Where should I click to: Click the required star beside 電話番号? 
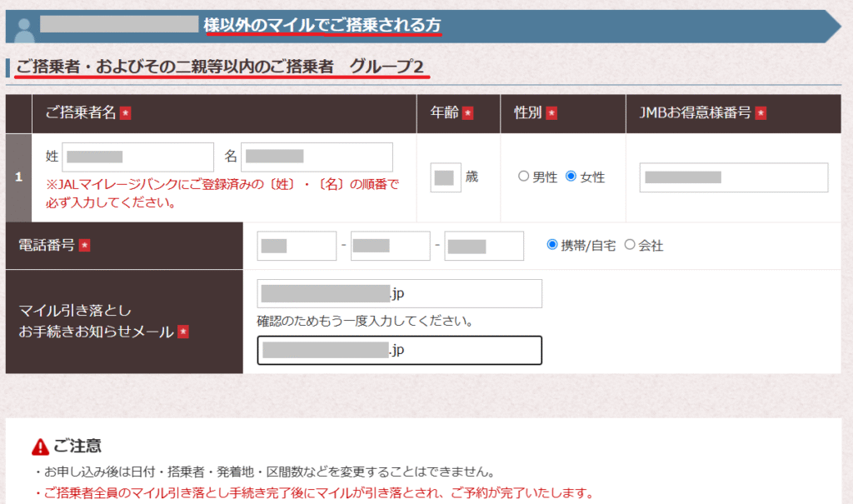pyautogui.click(x=84, y=246)
